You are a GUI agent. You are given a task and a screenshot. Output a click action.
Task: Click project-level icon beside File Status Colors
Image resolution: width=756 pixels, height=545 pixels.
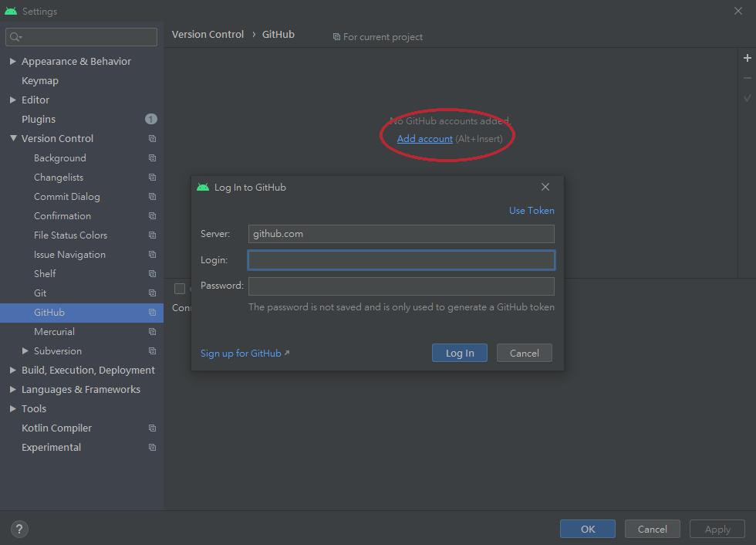coord(152,235)
